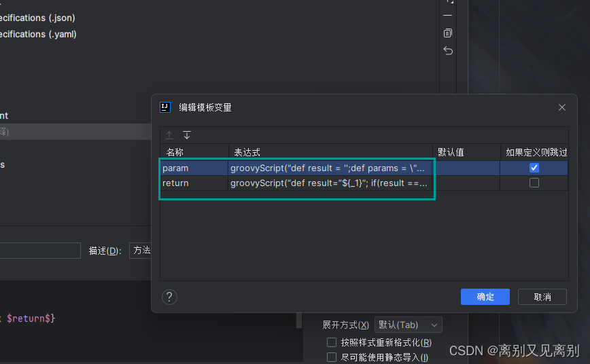Select the return variable name cell
590x364 pixels.
[x=194, y=183]
